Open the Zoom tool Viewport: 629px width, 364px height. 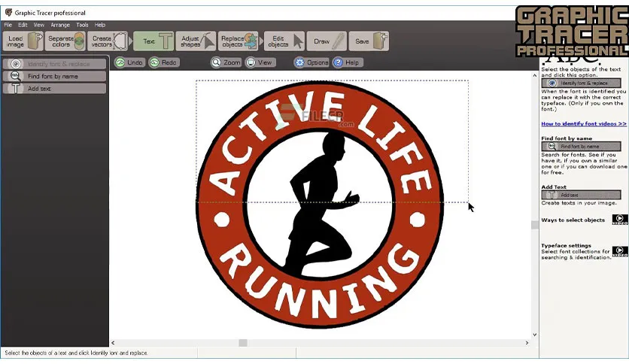(x=226, y=62)
